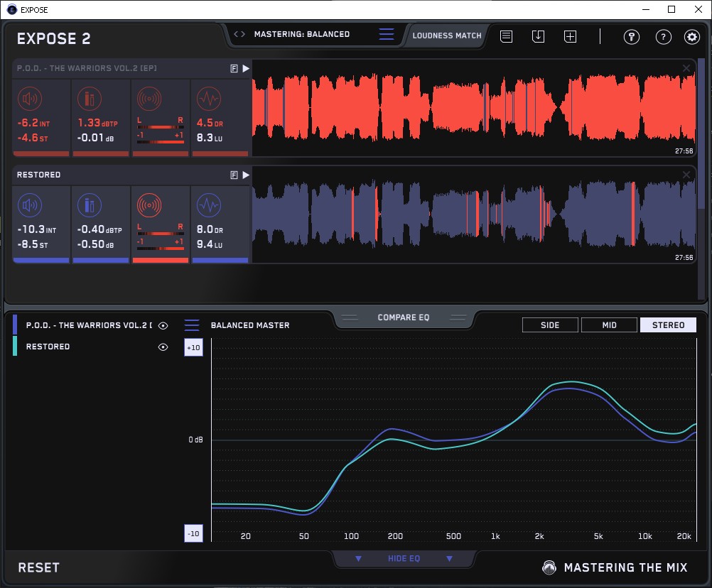Screen dimensions: 712x588
Task: Click the dynamic range waveform icon on P.O.D. track
Action: click(208, 99)
